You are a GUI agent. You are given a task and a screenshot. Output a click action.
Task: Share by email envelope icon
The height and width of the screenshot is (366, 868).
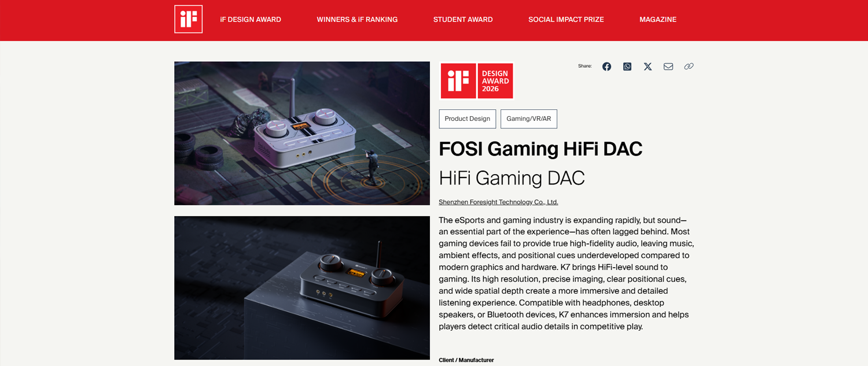(x=668, y=66)
